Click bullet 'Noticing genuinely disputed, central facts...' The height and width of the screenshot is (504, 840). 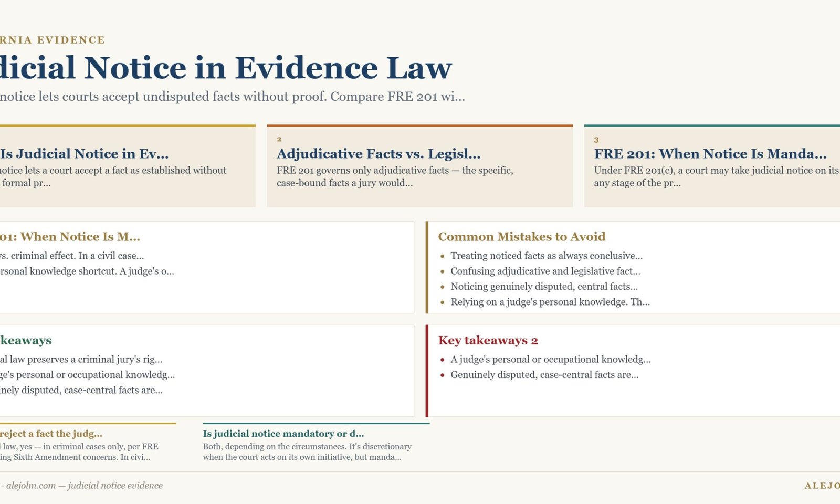544,287
